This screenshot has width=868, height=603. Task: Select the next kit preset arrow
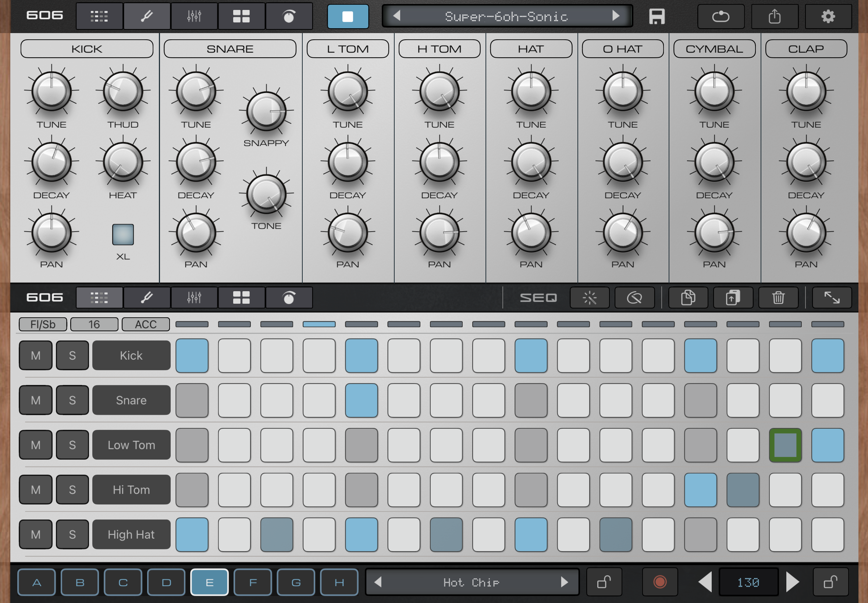[x=616, y=16]
